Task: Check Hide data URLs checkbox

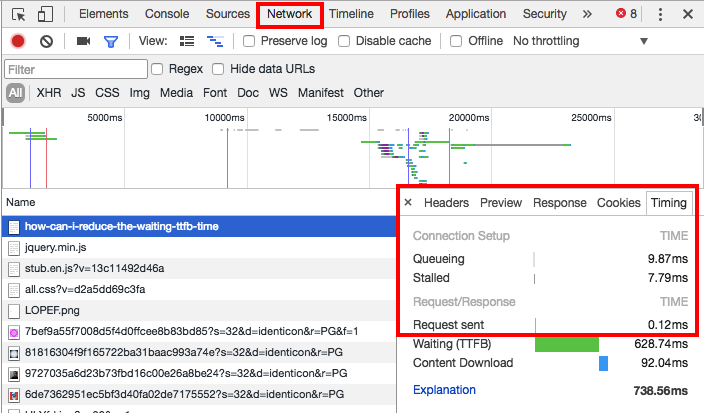Action: click(x=218, y=69)
